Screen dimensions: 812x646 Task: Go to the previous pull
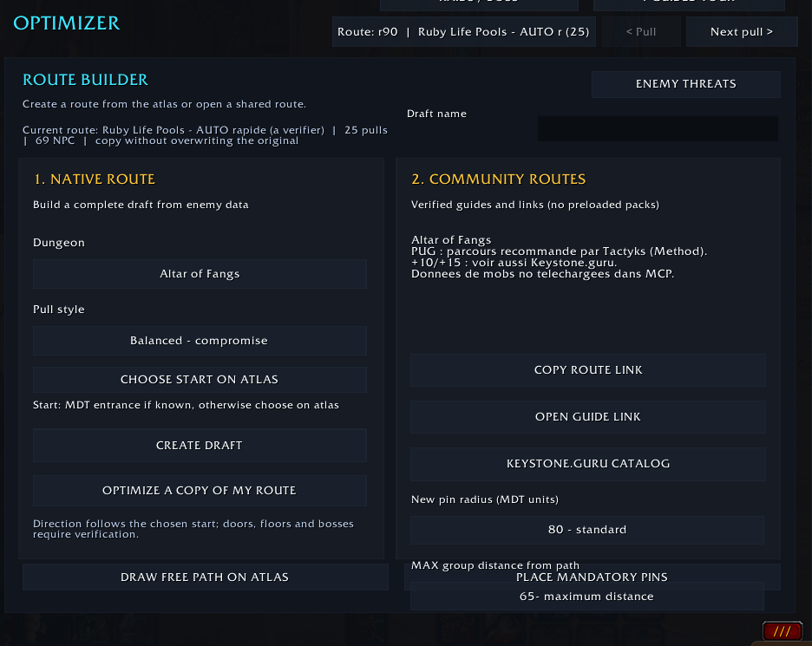[x=641, y=31]
